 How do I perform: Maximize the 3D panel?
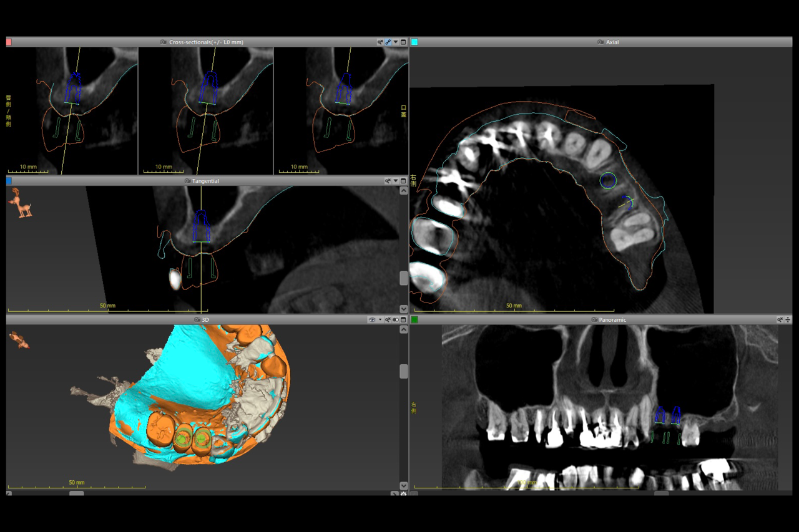pyautogui.click(x=403, y=320)
